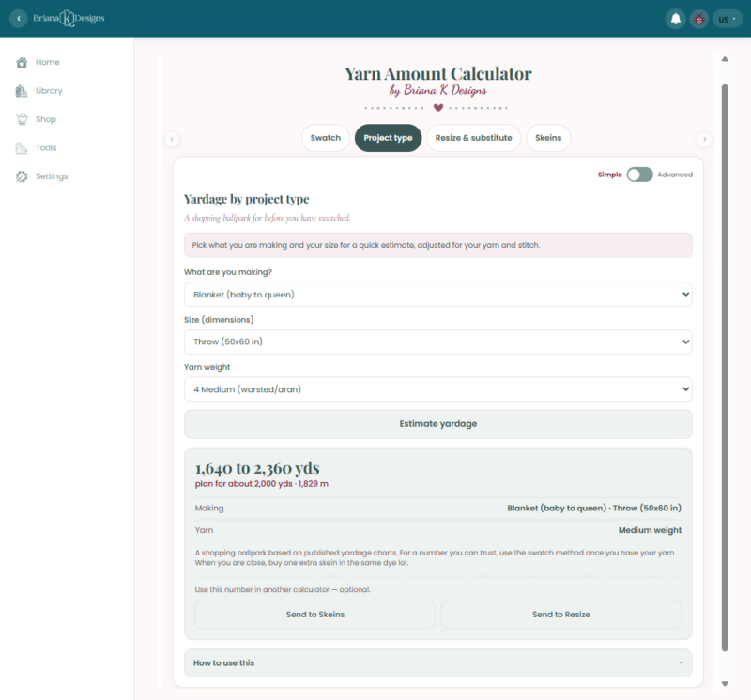This screenshot has width=751, height=700.
Task: Click the 'by Briana K Designs' subtitle
Action: (x=437, y=90)
